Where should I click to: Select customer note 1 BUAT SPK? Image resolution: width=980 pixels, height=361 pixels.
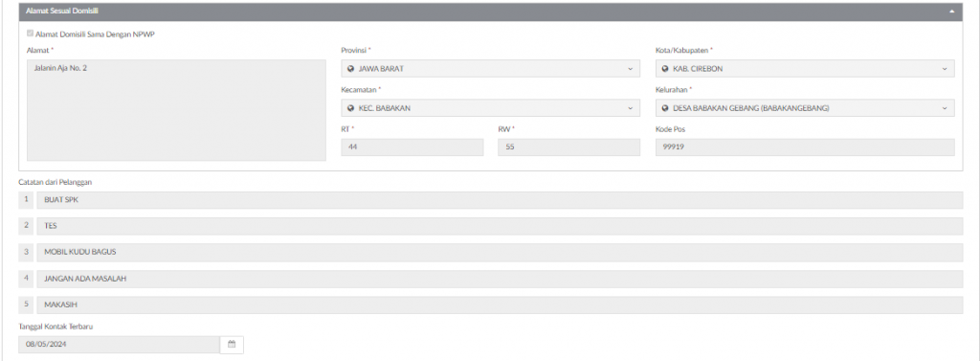(x=500, y=200)
